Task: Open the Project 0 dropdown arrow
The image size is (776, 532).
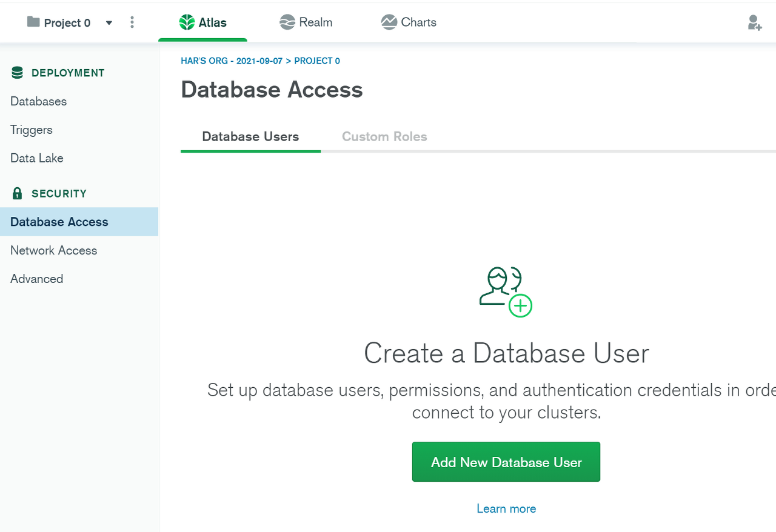Action: tap(109, 23)
